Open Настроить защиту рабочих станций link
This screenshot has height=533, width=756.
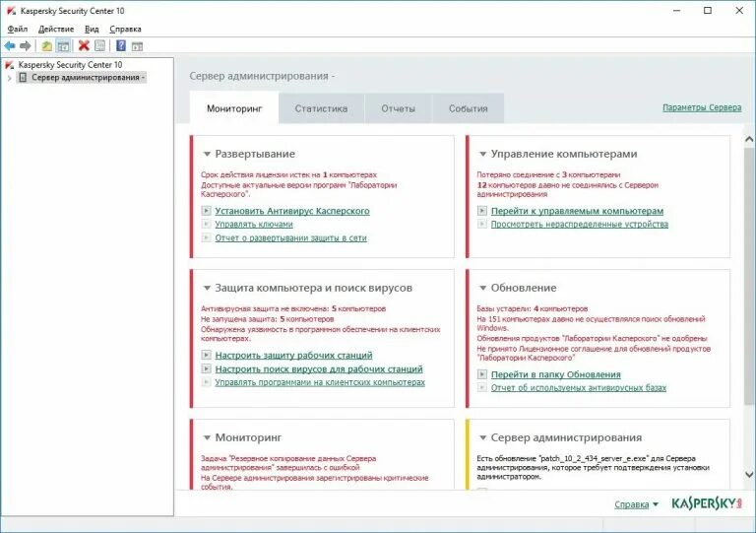293,356
